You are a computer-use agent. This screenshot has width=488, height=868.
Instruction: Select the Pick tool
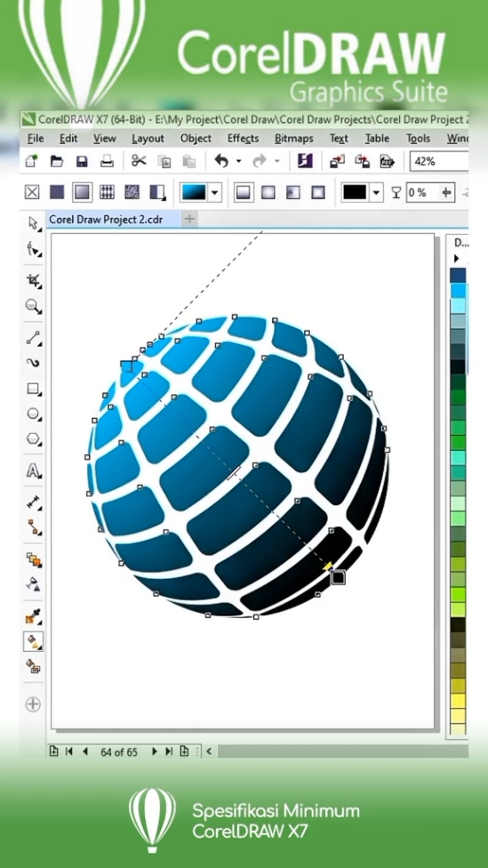point(34,223)
